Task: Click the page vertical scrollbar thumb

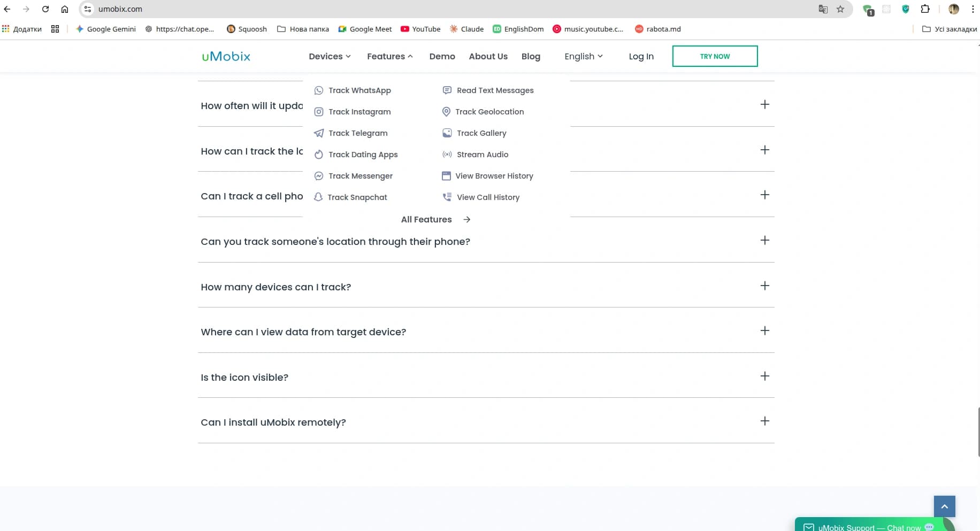Action: click(x=978, y=432)
